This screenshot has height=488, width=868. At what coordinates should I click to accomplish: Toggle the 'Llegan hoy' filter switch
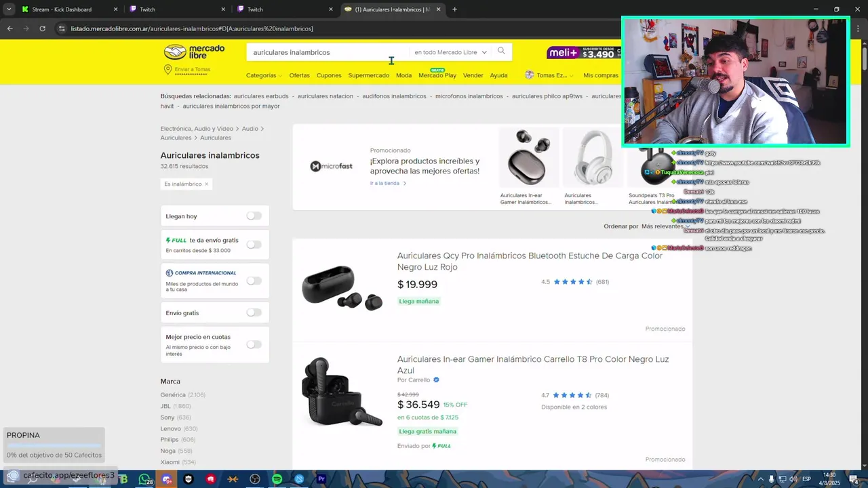254,216
